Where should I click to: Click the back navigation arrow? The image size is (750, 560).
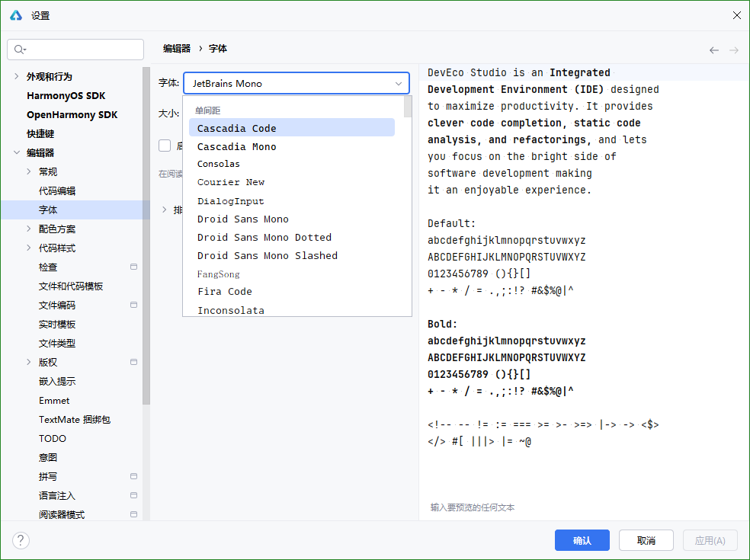coord(714,50)
